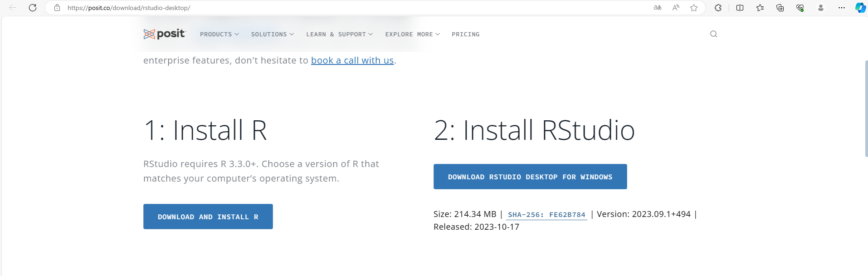
Task: Focus the URL address bar
Action: click(354, 8)
